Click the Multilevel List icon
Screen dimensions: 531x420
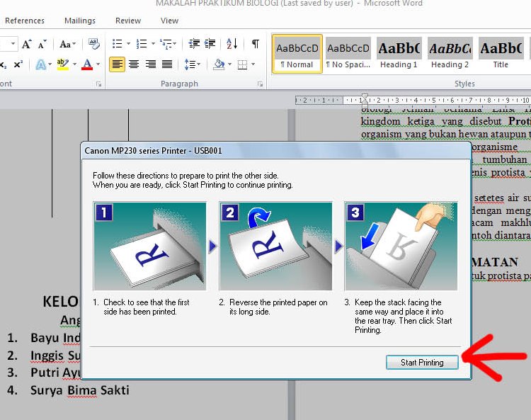pos(166,44)
